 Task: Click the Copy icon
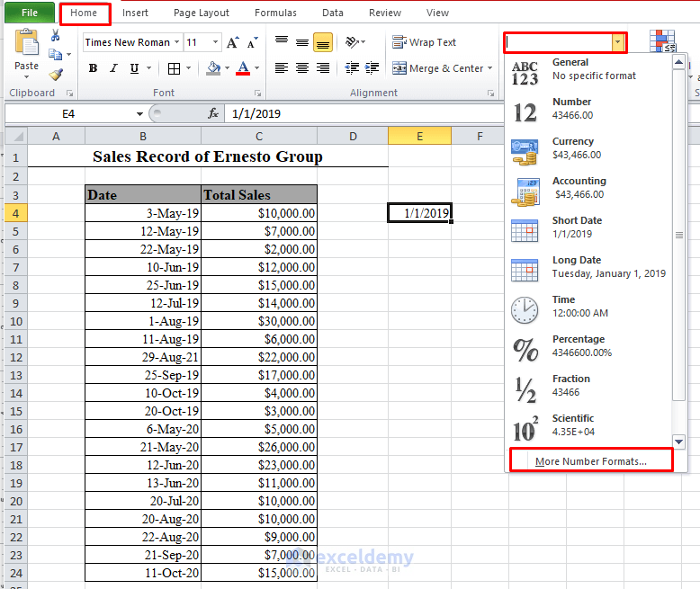[x=56, y=55]
